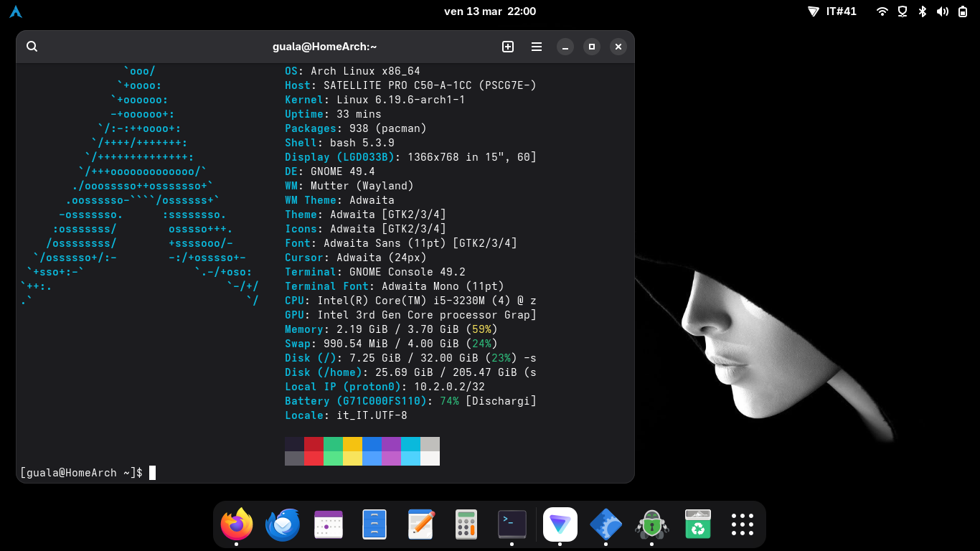Open the Console hamburger main menu
The width and height of the screenshot is (980, 551).
click(x=537, y=47)
